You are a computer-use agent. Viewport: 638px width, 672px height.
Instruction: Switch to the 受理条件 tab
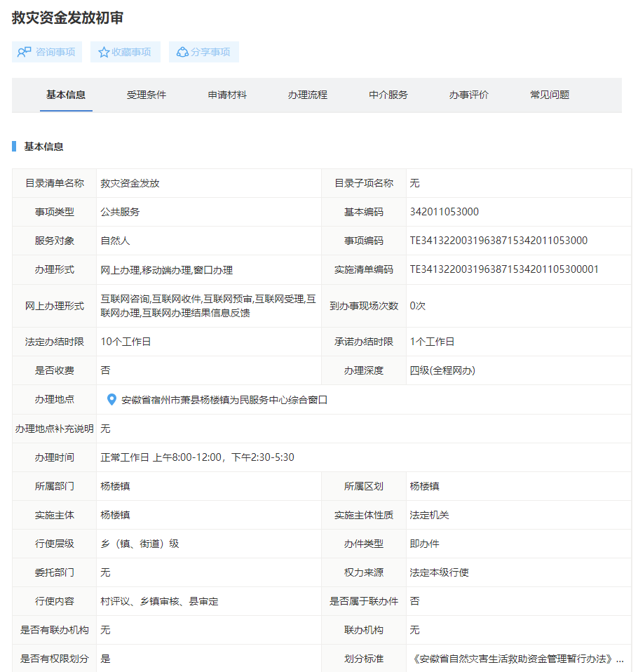coord(147,95)
